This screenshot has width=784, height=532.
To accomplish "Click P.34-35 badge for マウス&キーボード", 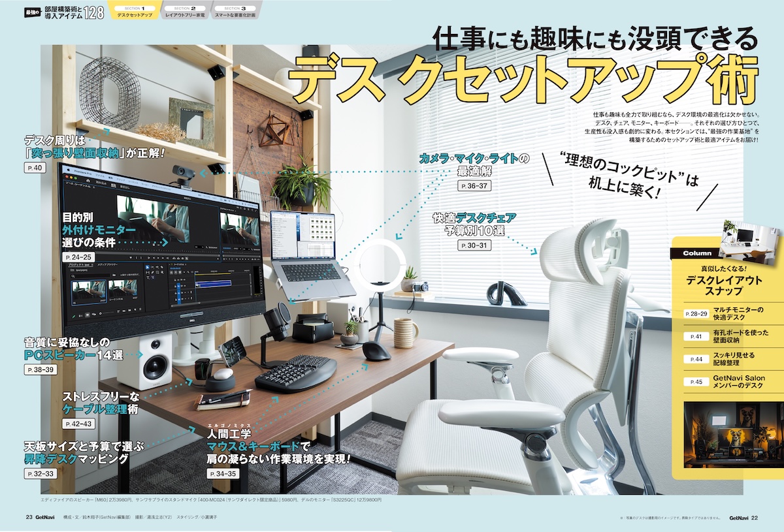I will pyautogui.click(x=223, y=474).
